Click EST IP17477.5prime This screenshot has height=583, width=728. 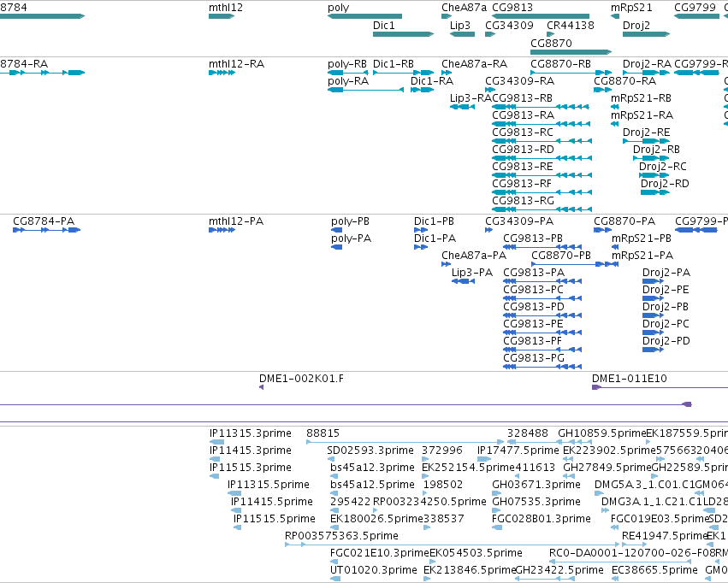[518, 450]
